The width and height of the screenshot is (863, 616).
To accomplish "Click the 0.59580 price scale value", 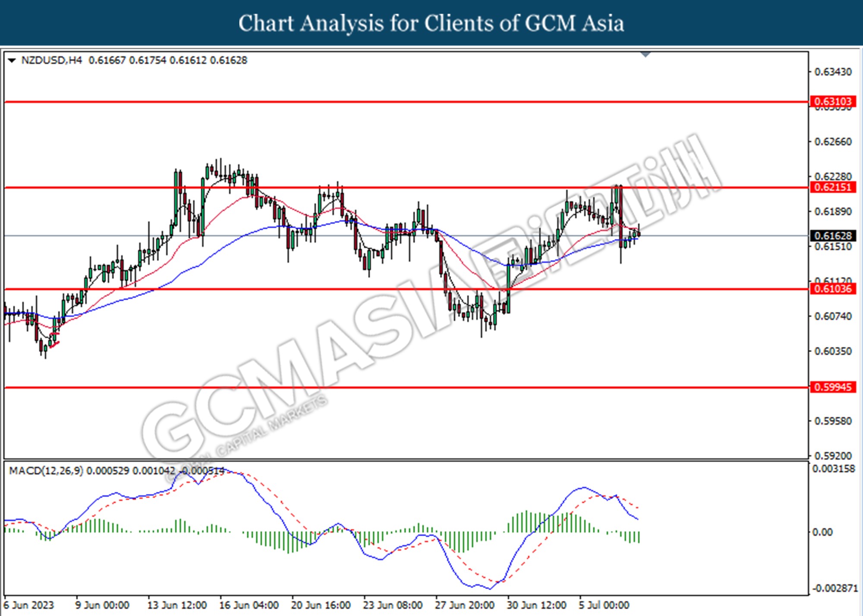I will click(833, 421).
